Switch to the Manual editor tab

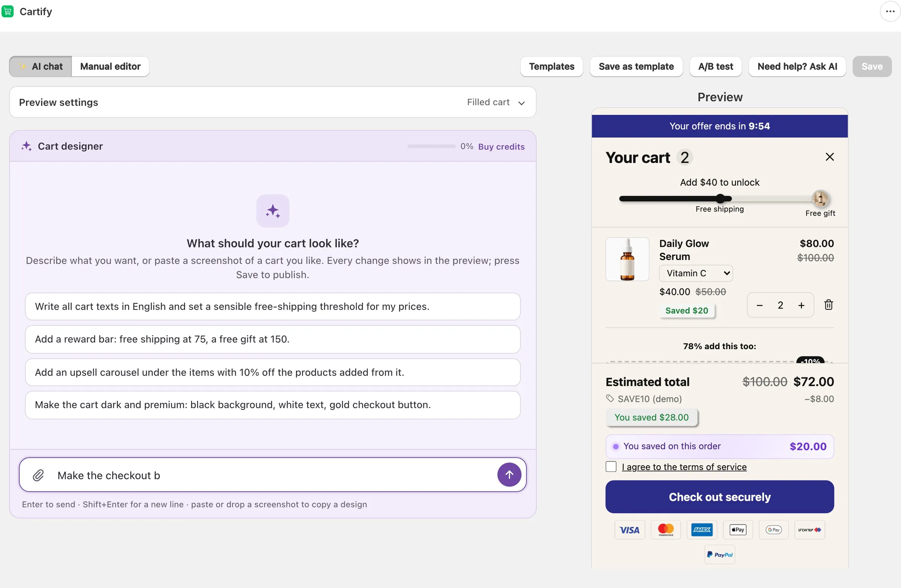(110, 66)
